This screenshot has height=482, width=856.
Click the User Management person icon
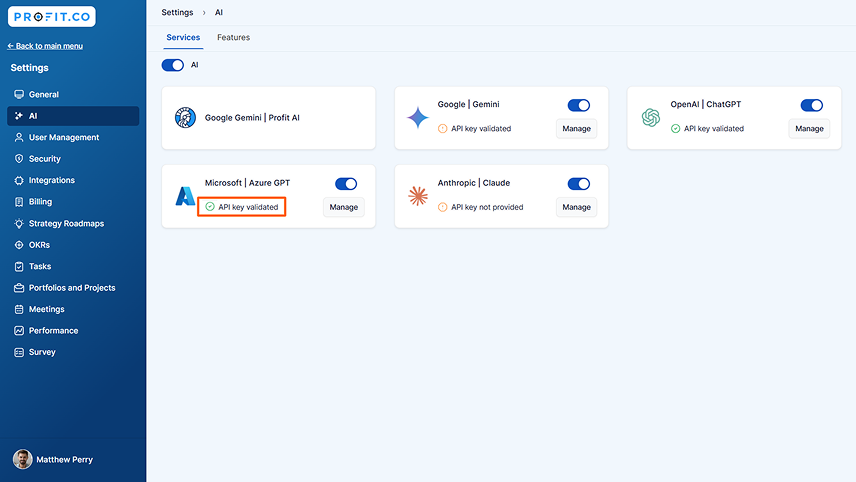19,138
